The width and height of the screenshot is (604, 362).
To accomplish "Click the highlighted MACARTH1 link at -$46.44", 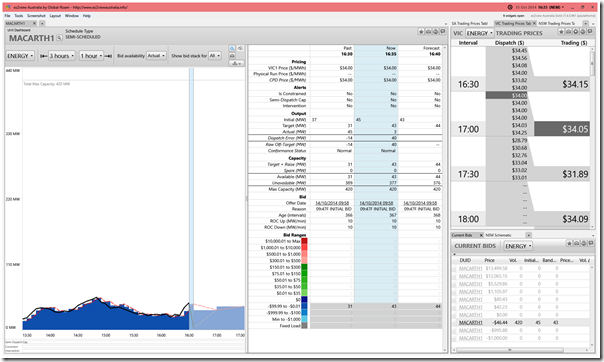I will pos(470,322).
